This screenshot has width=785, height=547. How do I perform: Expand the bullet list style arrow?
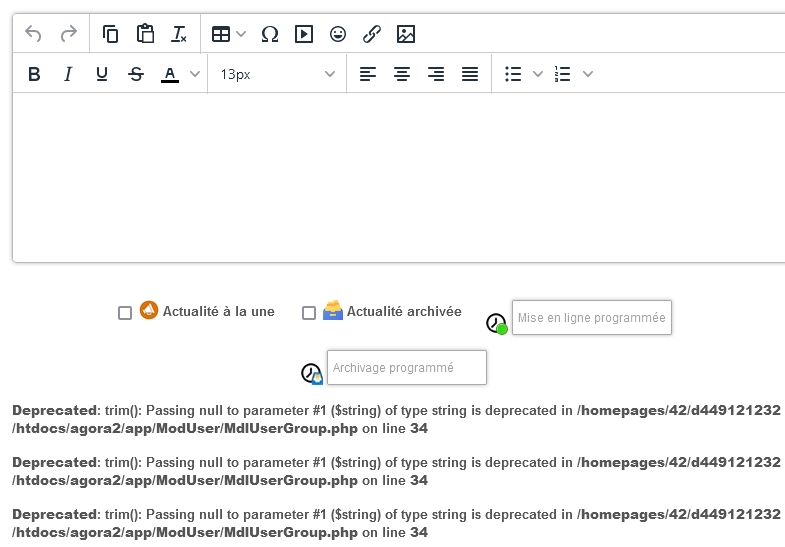click(x=538, y=74)
